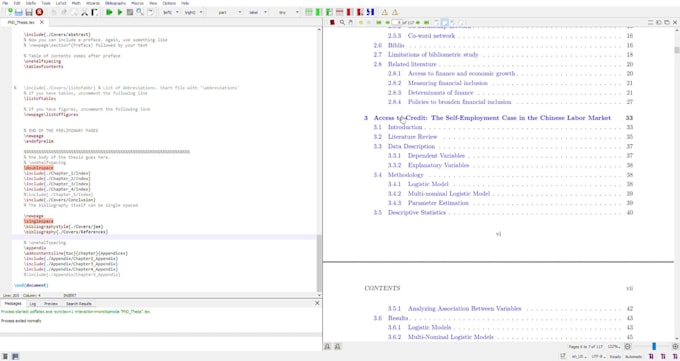Run build and view with green arrow
Viewport: 680px width, 361px height.
[109, 12]
